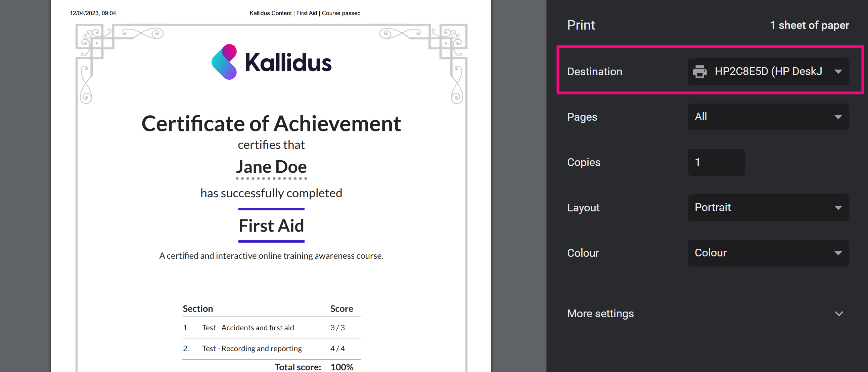Click the Kallidus wordmark text
Viewport: 868px width, 372px height.
point(288,63)
